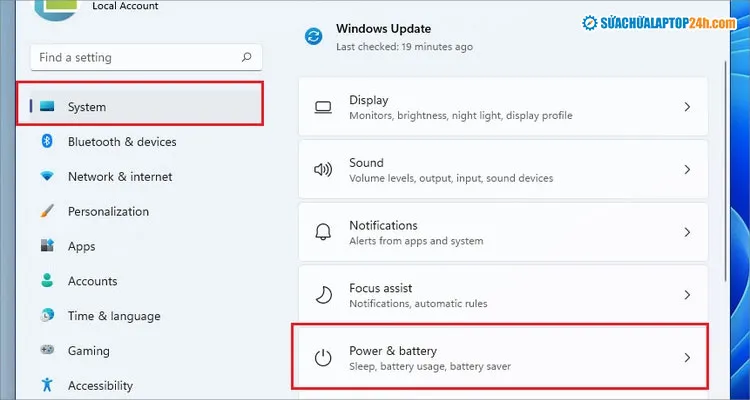Go to Personalization settings
The width and height of the screenshot is (750, 400).
(x=108, y=212)
